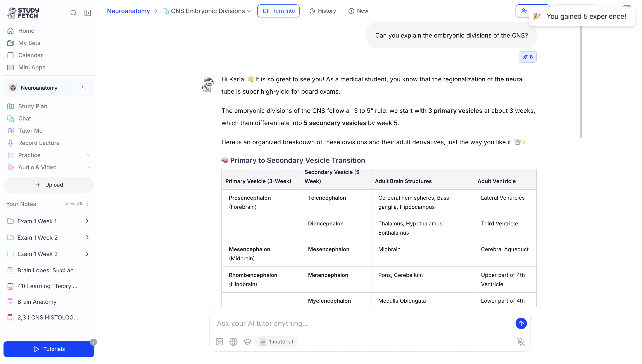The width and height of the screenshot is (642, 364).
Task: Expand the Audio & Video section
Action: click(88, 167)
